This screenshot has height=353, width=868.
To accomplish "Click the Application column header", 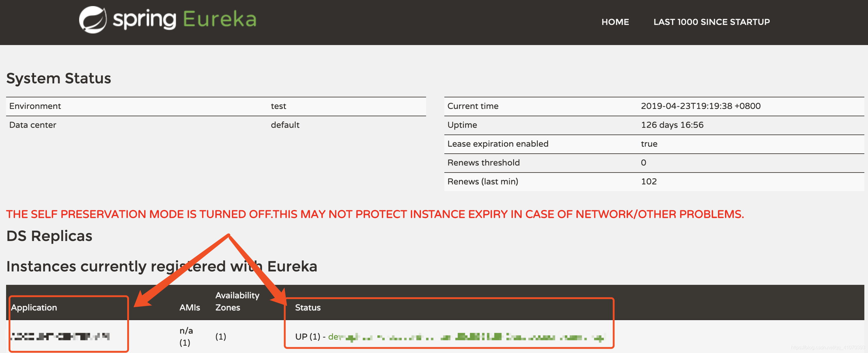I will (34, 308).
